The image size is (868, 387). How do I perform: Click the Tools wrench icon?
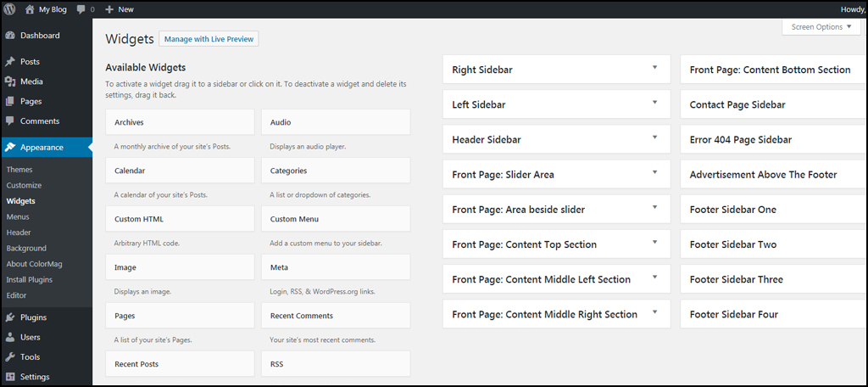click(10, 357)
